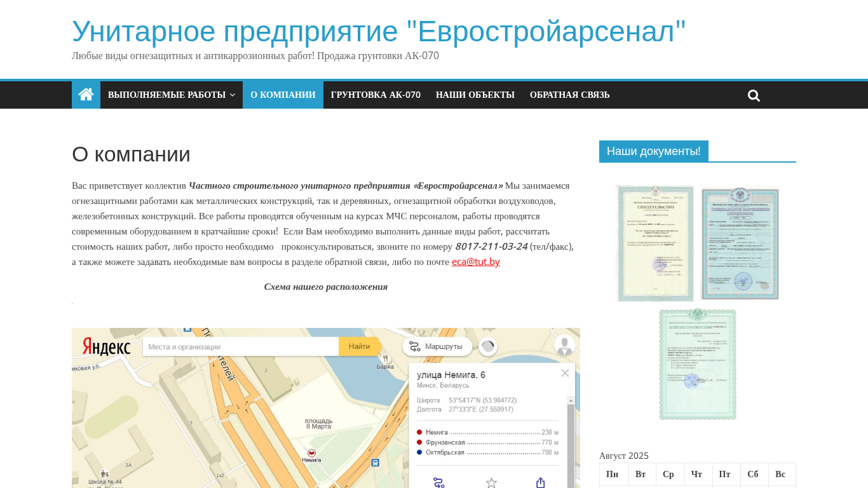Close the улица Немига, 6 info card
Viewport: 868px width, 488px height.
(565, 373)
